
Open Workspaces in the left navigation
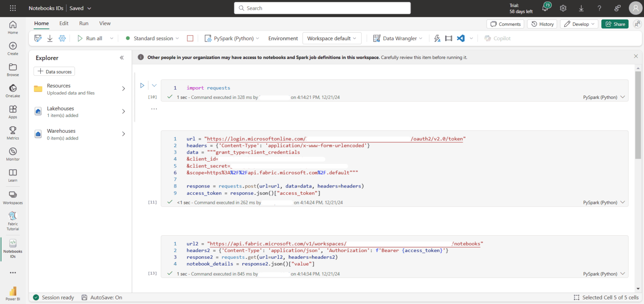point(13,198)
